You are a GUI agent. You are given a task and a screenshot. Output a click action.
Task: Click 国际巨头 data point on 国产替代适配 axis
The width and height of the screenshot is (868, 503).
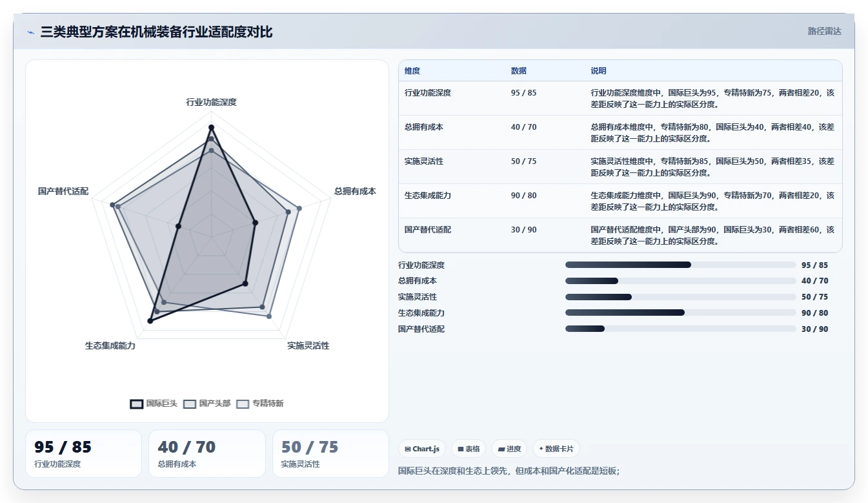click(178, 226)
